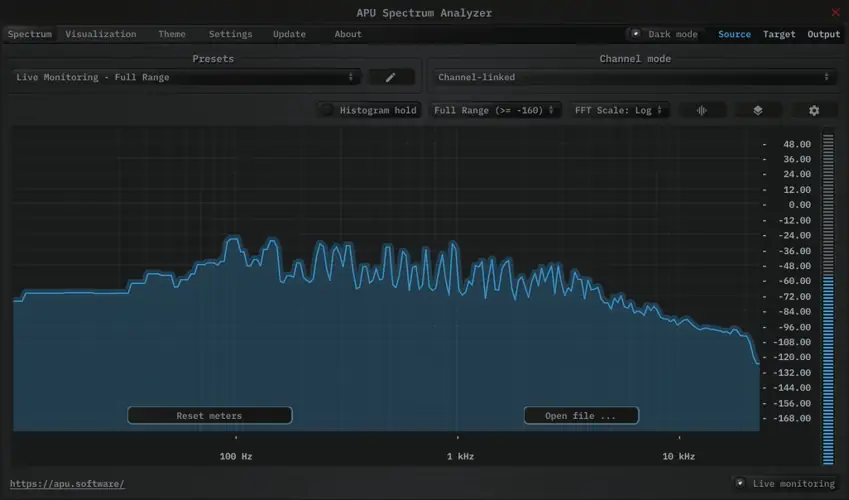Click the vertical level meter bar
This screenshot has width=849, height=500.
(x=827, y=300)
